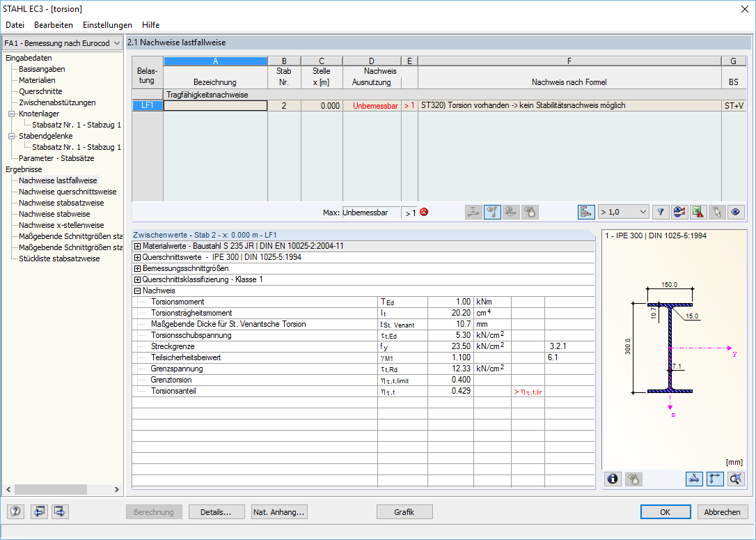Select Stabsatz Nr. 1 under Stabendgelenke
The height and width of the screenshot is (540, 756).
pyautogui.click(x=77, y=147)
